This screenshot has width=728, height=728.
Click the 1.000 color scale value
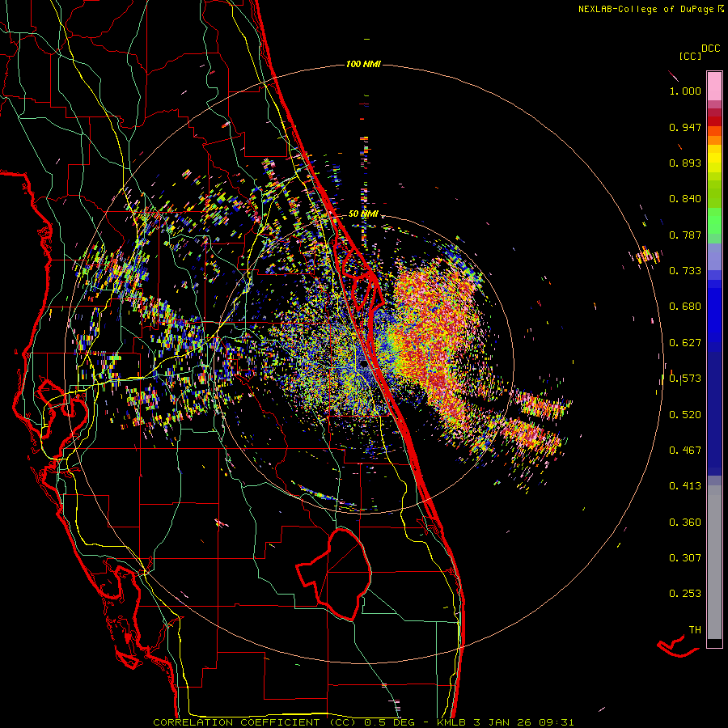[685, 91]
